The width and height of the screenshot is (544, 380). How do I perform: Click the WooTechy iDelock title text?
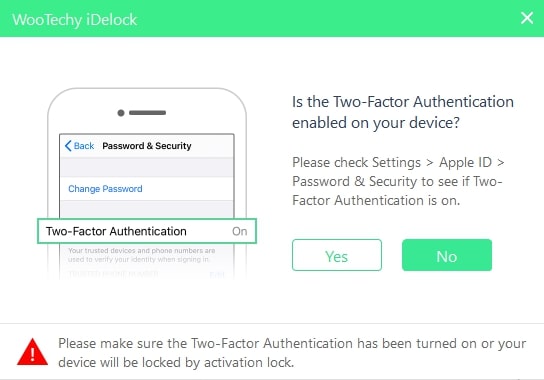coord(75,20)
